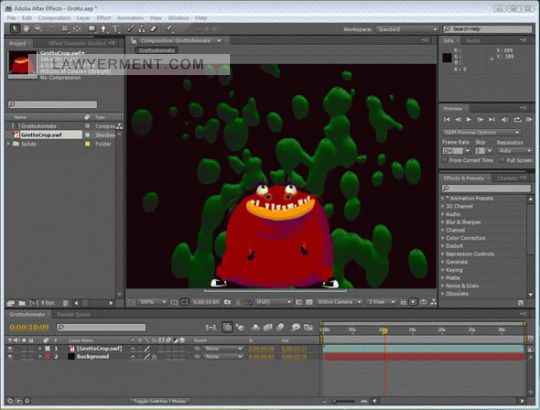Select the Rectangle shape tool

[92, 29]
